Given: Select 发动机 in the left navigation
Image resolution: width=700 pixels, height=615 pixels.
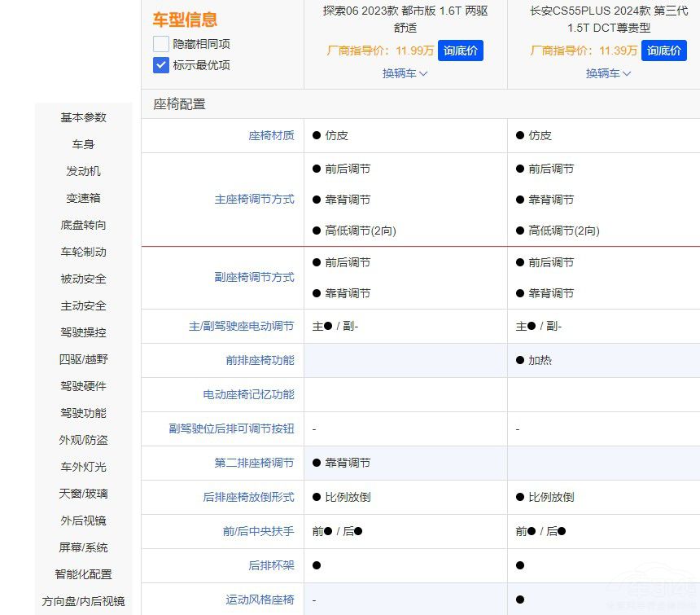Looking at the screenshot, I should coord(83,171).
